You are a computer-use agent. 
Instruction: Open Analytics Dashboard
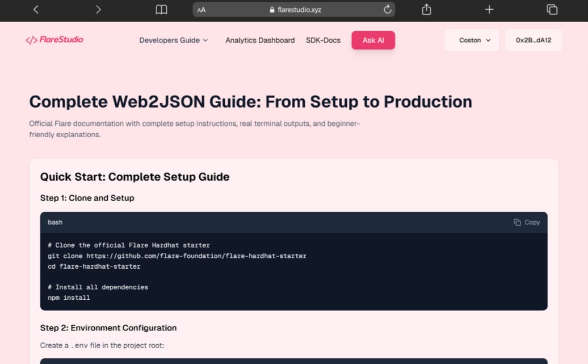[x=260, y=40]
